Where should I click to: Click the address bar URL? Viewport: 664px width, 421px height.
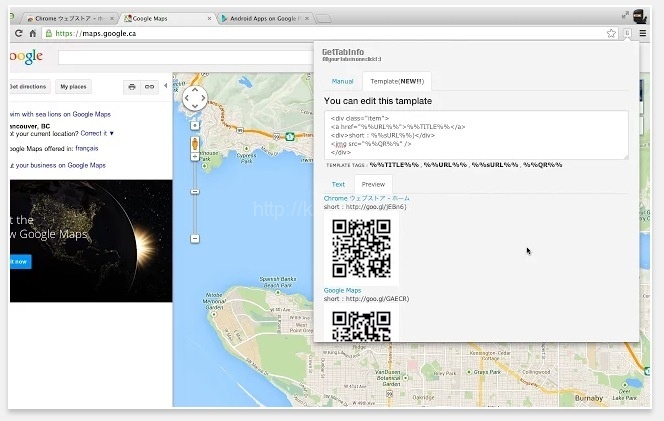tap(95, 33)
